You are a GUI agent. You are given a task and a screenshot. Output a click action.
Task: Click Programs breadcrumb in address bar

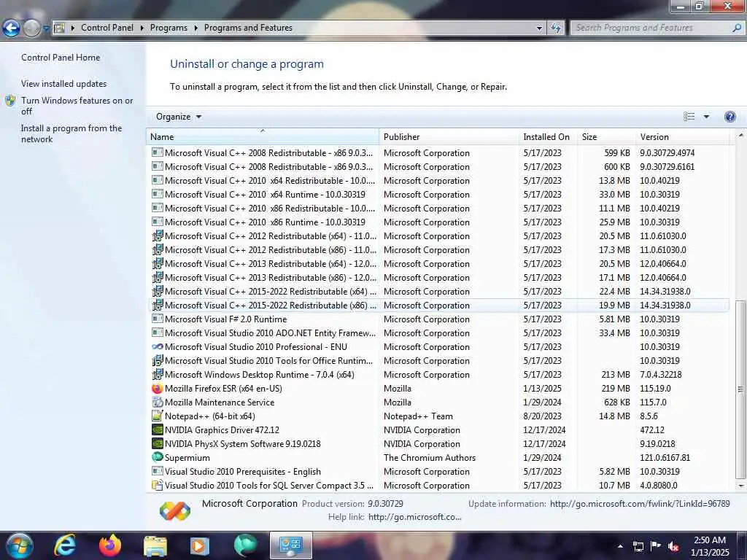coord(169,28)
